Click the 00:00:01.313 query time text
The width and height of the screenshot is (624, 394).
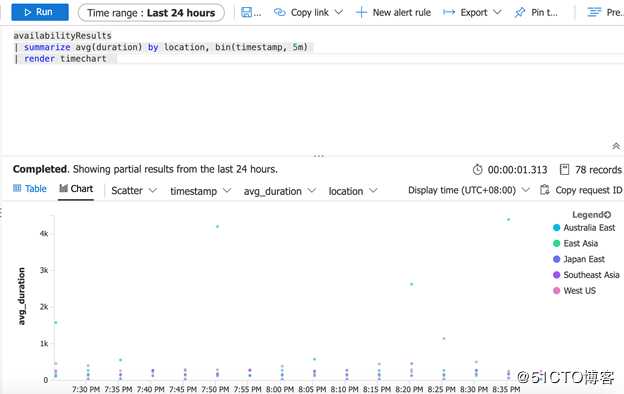tap(517, 170)
